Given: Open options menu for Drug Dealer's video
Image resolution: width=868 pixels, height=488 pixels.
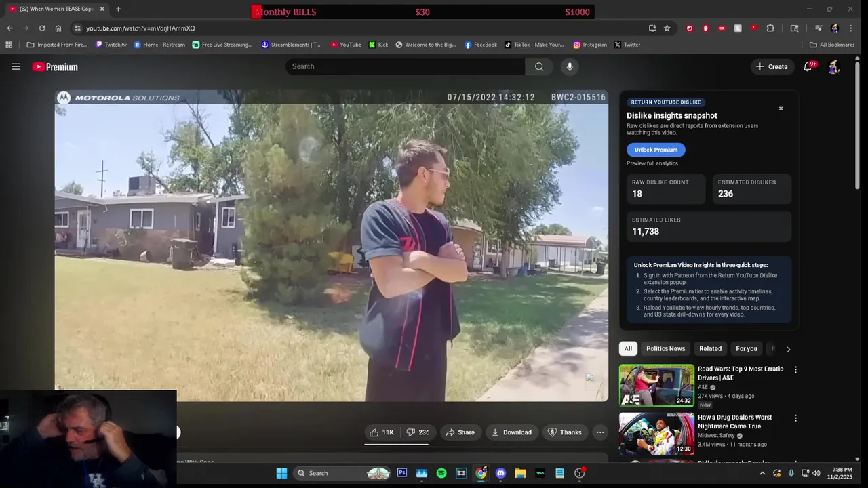Looking at the screenshot, I should click(795, 419).
